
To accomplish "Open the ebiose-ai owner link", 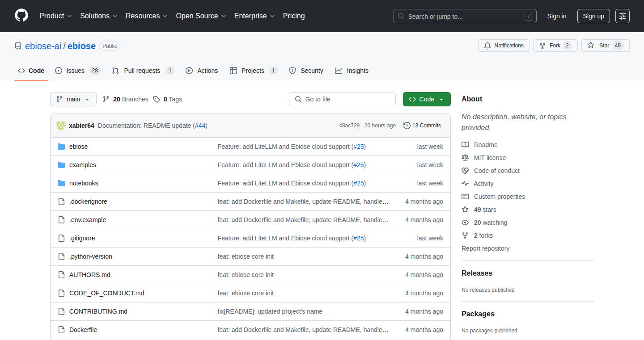I will (43, 46).
